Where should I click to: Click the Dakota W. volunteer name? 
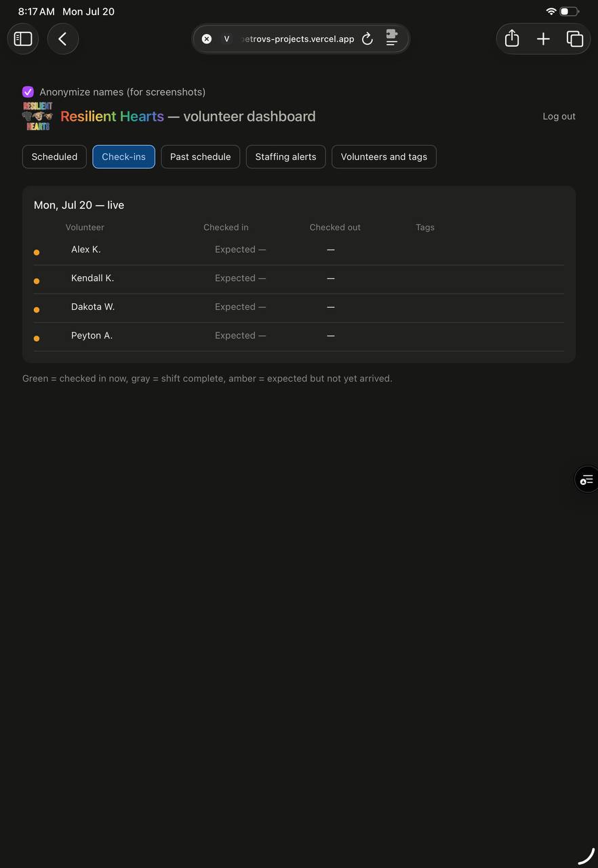point(93,307)
